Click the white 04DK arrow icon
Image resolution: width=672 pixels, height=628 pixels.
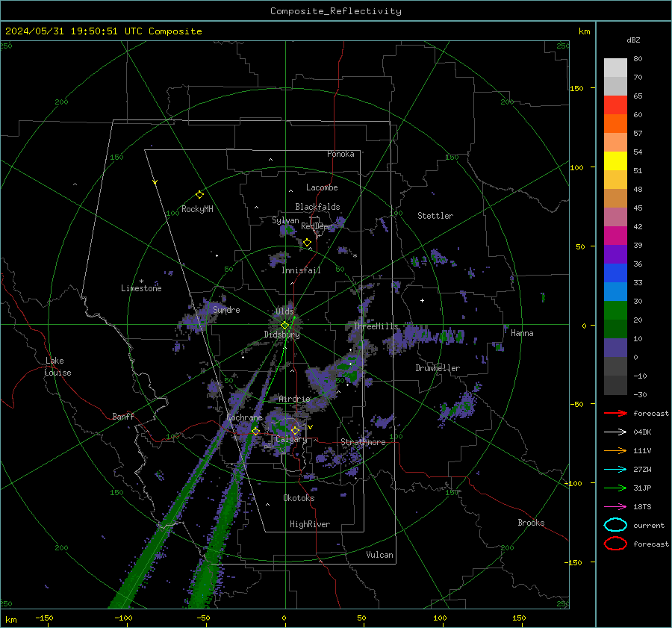pyautogui.click(x=615, y=432)
